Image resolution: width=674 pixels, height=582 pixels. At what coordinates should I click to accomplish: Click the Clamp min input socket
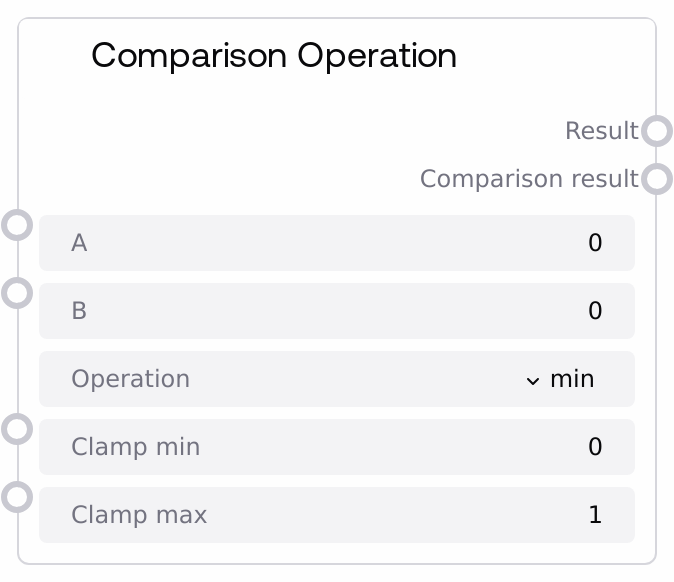coord(17,429)
